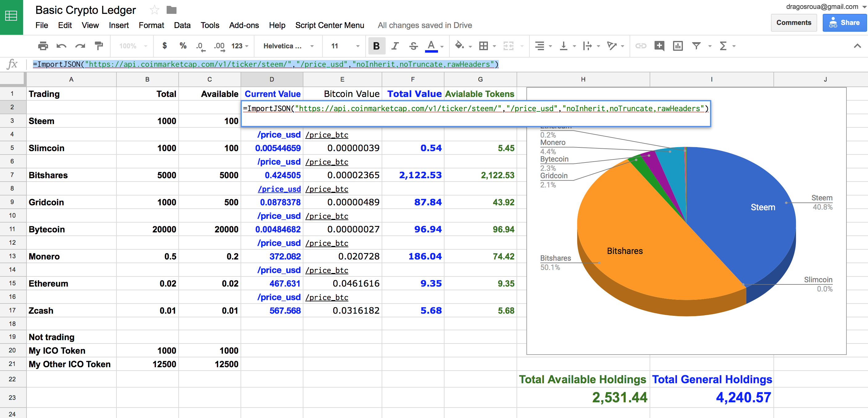Screen dimensions: 868x418
Task: Click the Functions sigma icon
Action: (x=723, y=46)
